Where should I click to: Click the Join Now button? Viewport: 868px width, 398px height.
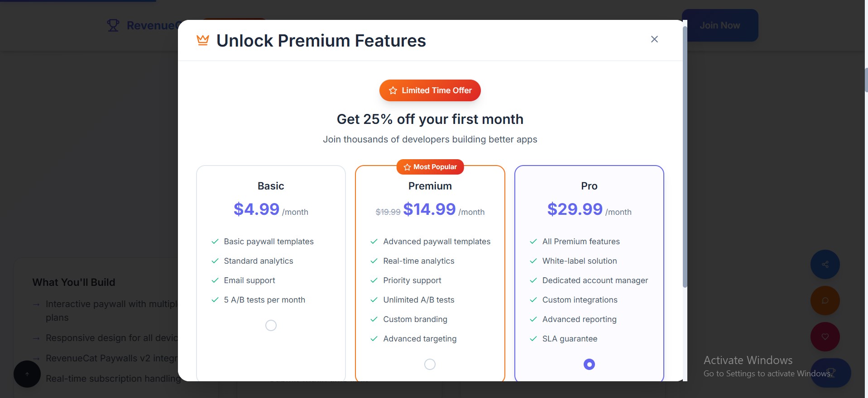coord(720,25)
